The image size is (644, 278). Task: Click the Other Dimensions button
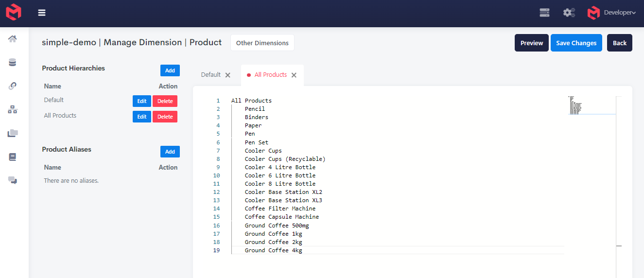click(262, 43)
